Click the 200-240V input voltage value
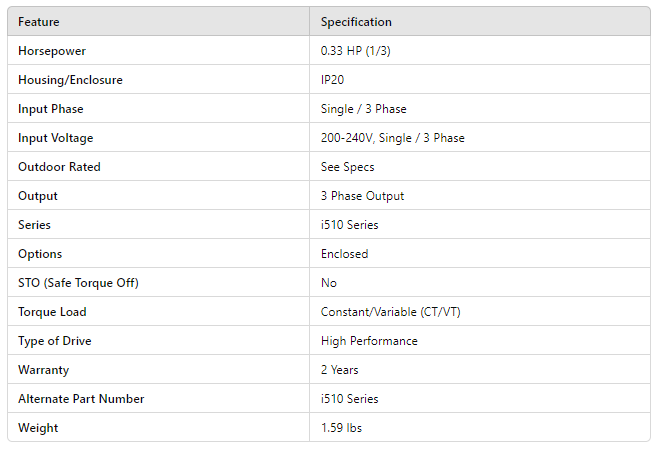The height and width of the screenshot is (449, 660). [392, 138]
